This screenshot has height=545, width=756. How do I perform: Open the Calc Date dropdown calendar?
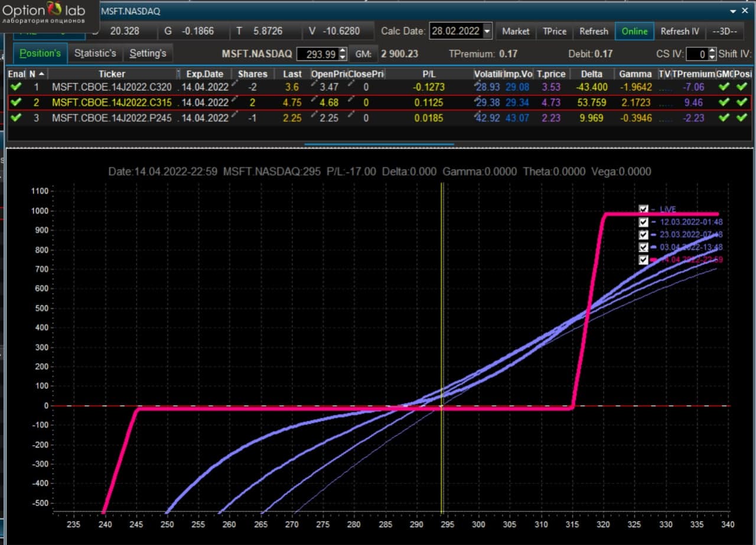(487, 31)
